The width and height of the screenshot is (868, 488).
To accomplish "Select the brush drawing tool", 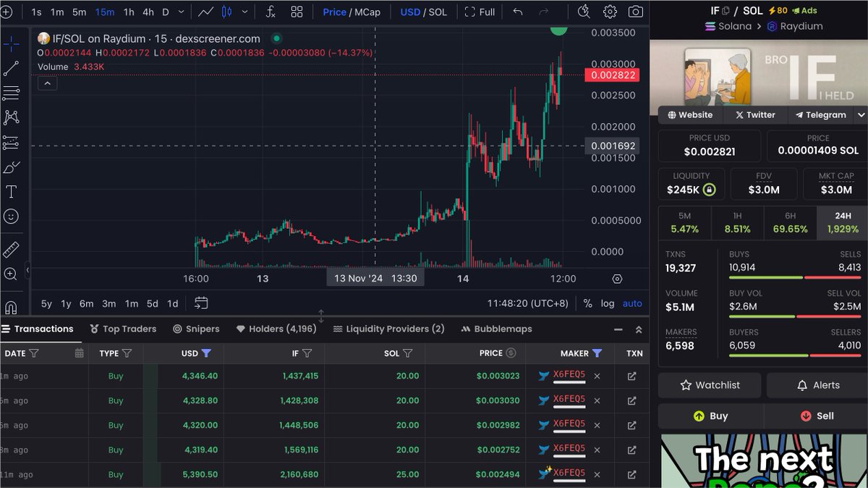I will [11, 167].
